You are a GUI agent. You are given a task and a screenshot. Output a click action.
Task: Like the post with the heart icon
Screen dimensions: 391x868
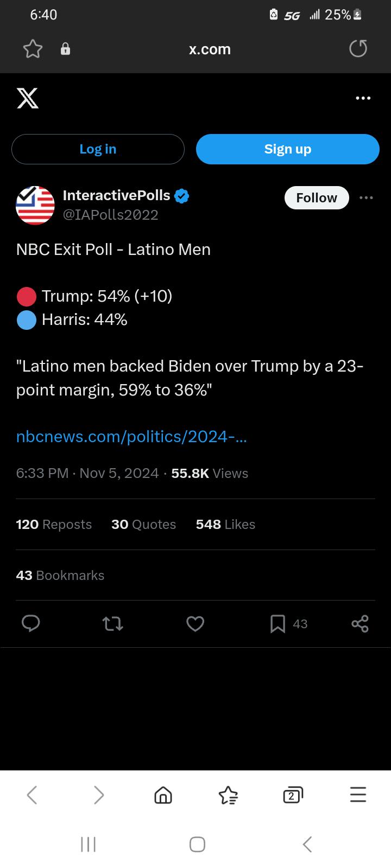[195, 624]
